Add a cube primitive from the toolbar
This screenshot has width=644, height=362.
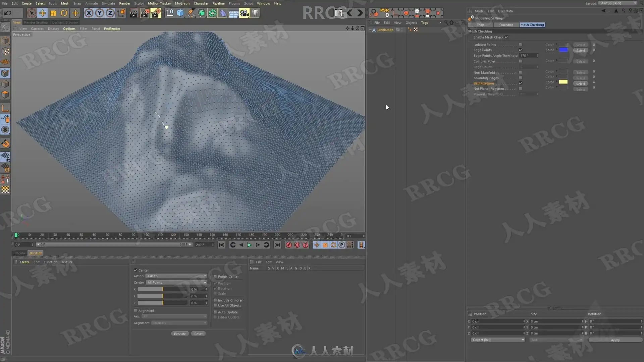click(180, 13)
